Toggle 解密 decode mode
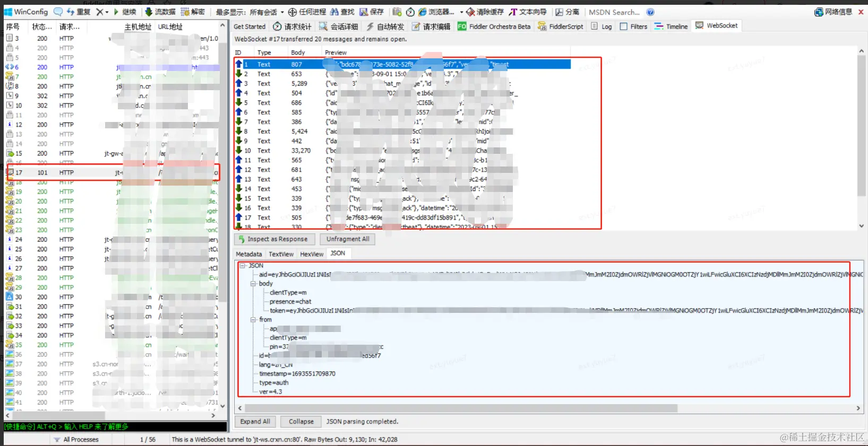868x446 pixels. coord(192,12)
